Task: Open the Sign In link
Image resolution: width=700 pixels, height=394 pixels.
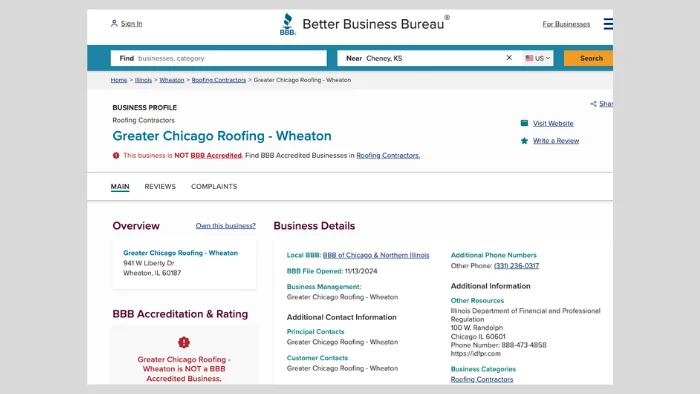Action: coord(131,24)
